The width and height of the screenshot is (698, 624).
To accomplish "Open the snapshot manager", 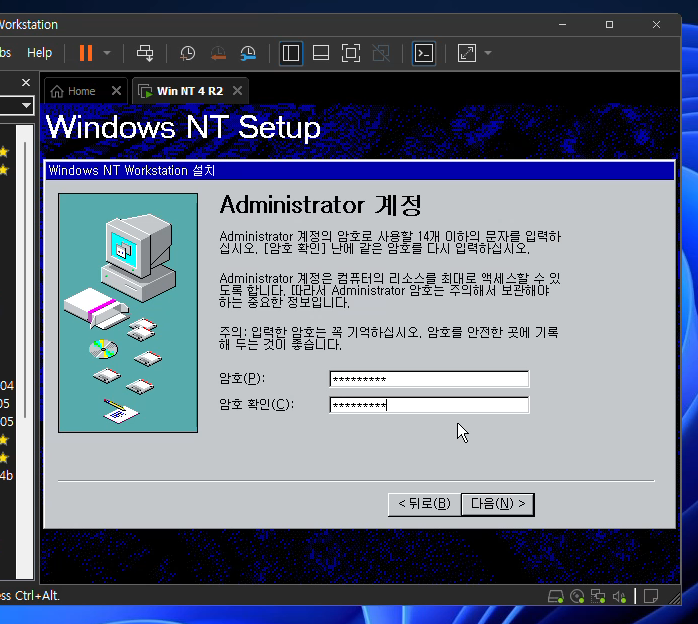I will coord(248,53).
